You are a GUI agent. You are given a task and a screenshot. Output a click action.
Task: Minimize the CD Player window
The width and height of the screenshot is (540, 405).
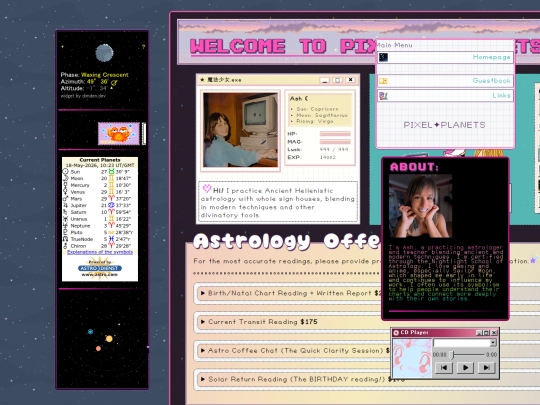click(x=479, y=333)
